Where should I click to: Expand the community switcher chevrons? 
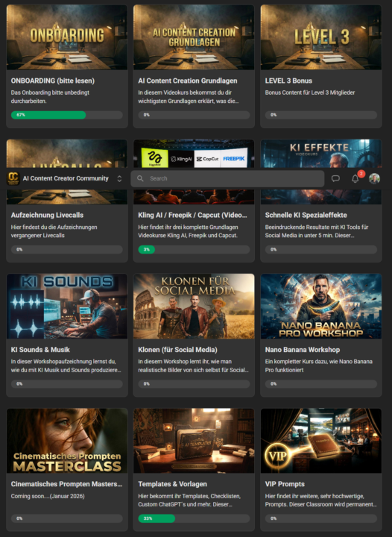coord(119,178)
